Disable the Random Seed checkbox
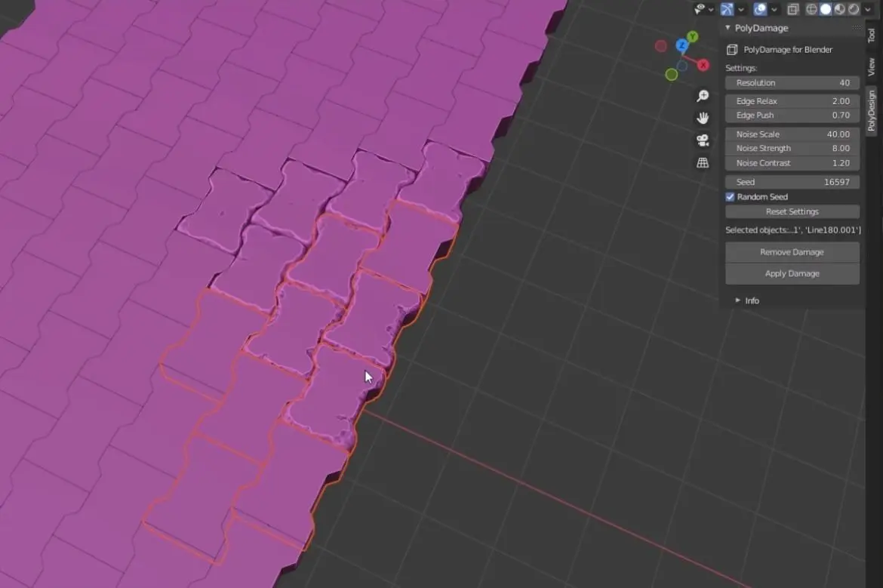 (731, 196)
